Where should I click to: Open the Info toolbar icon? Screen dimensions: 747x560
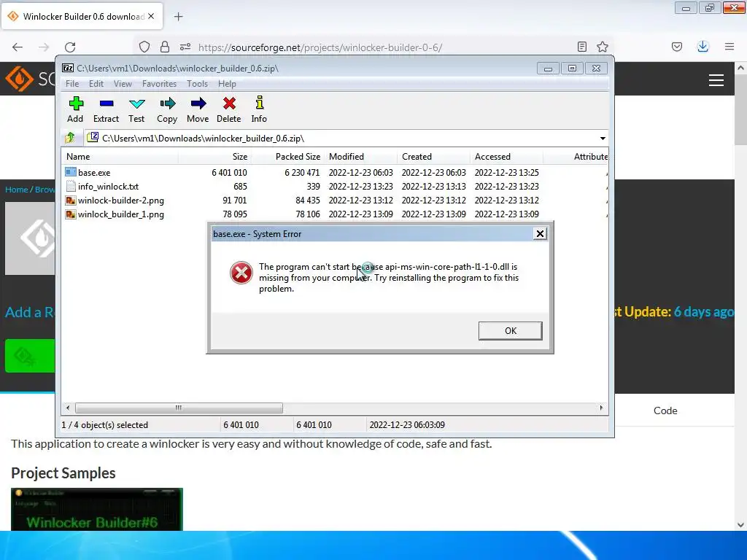click(259, 103)
